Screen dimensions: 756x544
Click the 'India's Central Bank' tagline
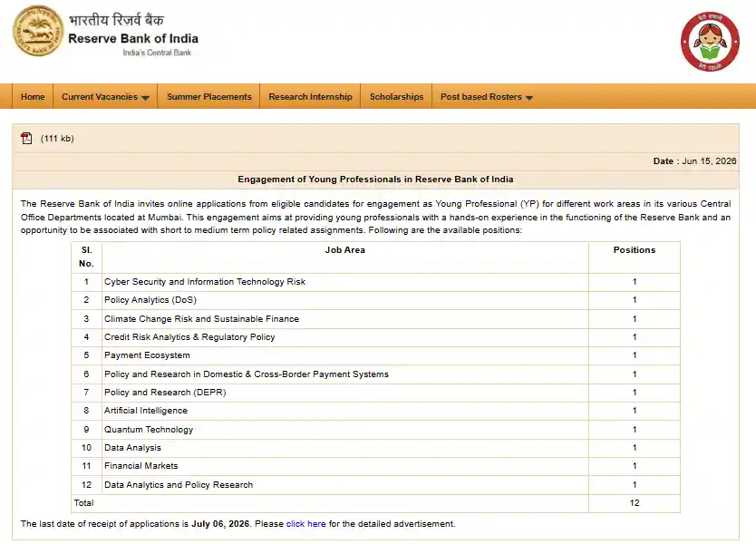[157, 53]
